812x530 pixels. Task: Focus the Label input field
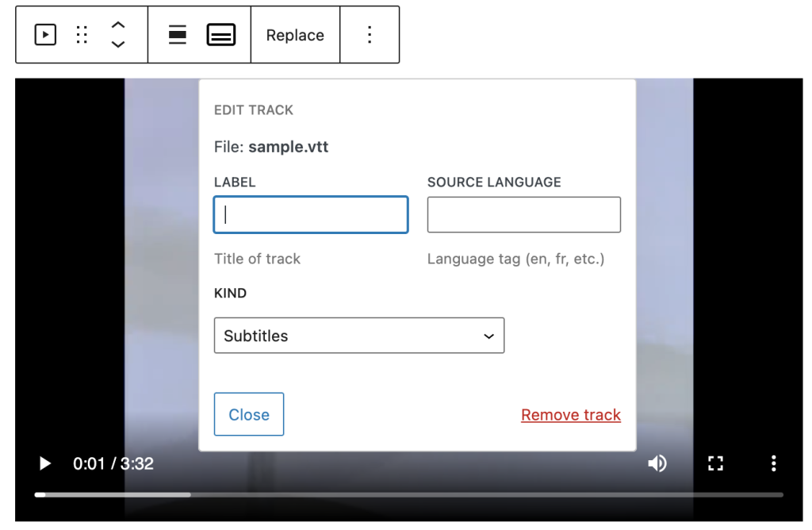[311, 214]
